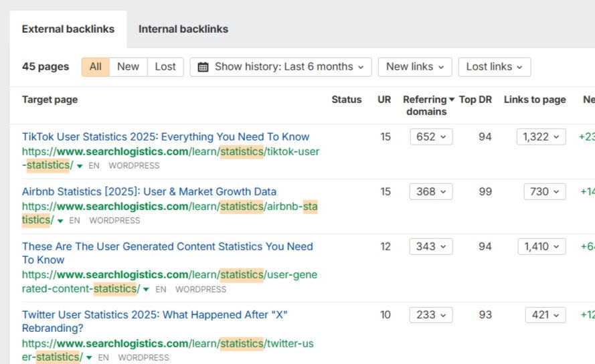Click the 45 pages count label
Screen dimensions: 595x364
point(46,67)
